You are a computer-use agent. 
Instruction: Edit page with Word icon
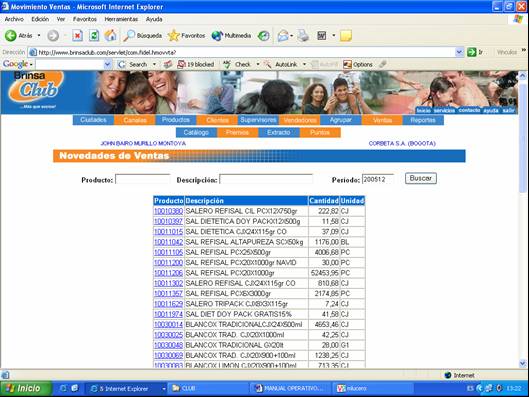[x=322, y=35]
